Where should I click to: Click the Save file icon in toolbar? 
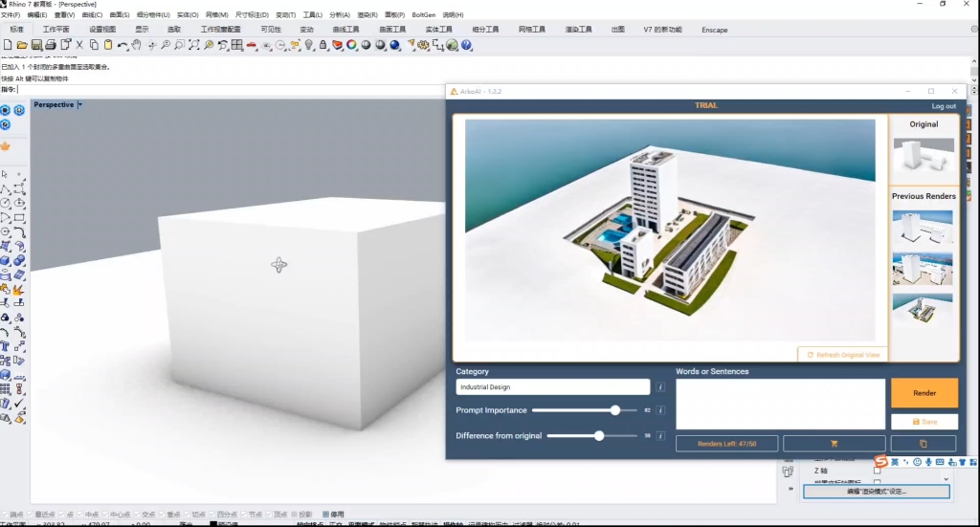(x=36, y=45)
